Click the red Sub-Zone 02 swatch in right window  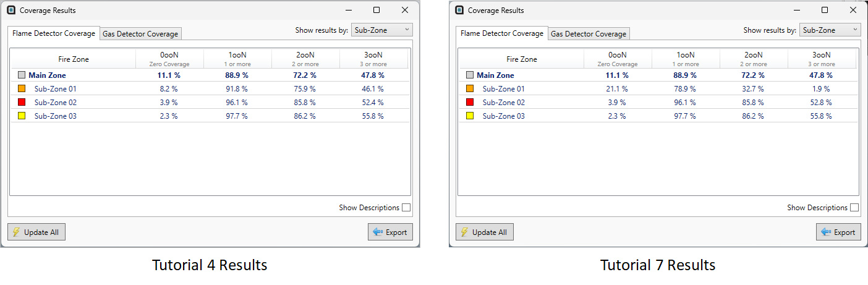[x=469, y=103]
